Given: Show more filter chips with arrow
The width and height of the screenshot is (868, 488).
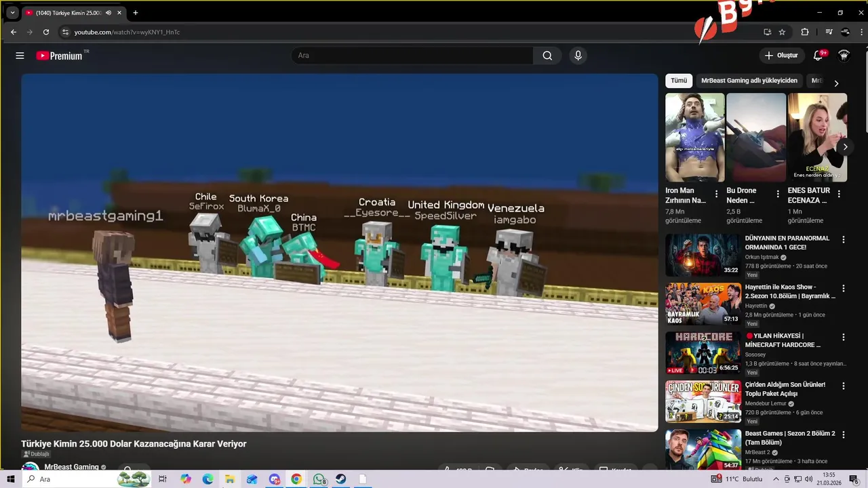Looking at the screenshot, I should pyautogui.click(x=836, y=83).
